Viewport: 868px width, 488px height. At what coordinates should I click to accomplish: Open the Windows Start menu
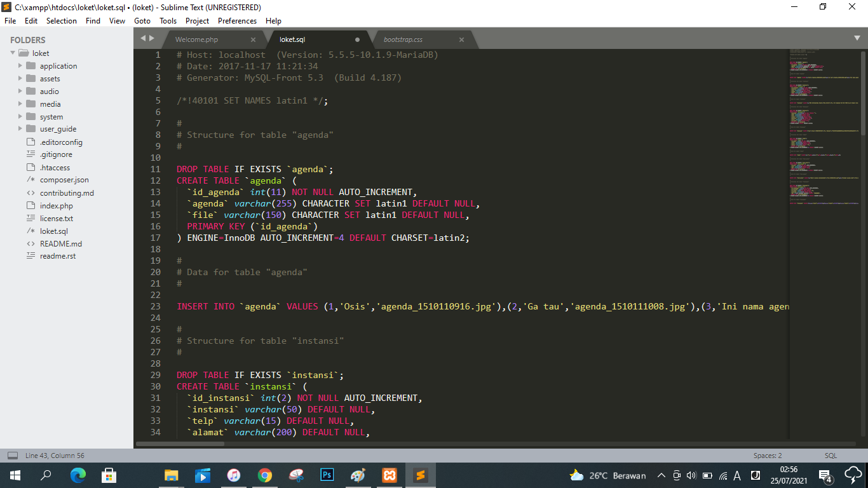(15, 475)
